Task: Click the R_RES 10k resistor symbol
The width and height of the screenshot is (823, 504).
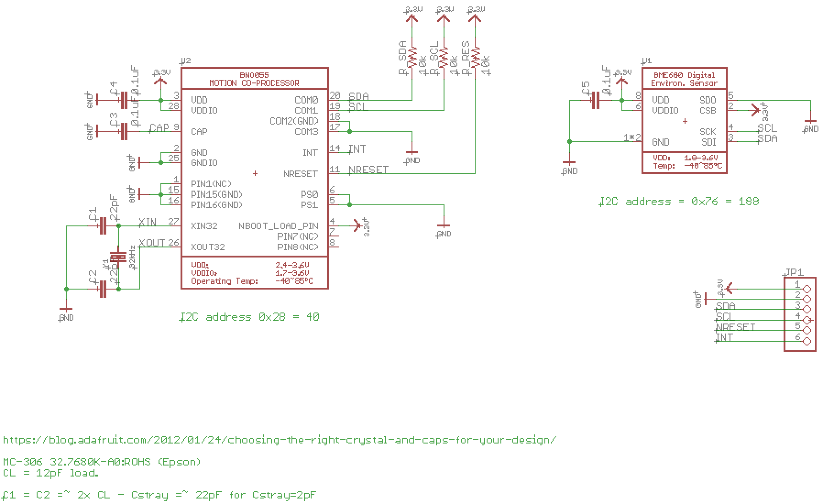Action: click(475, 57)
